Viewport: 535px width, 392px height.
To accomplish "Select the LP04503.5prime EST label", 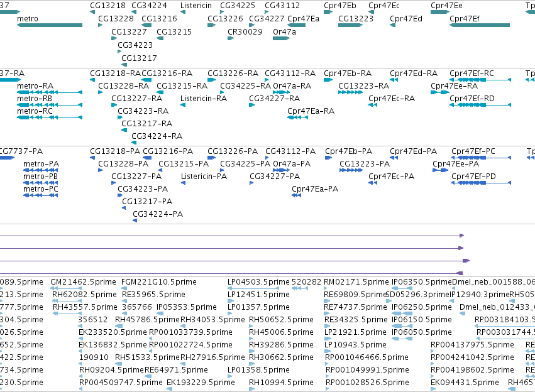I will tap(258, 282).
